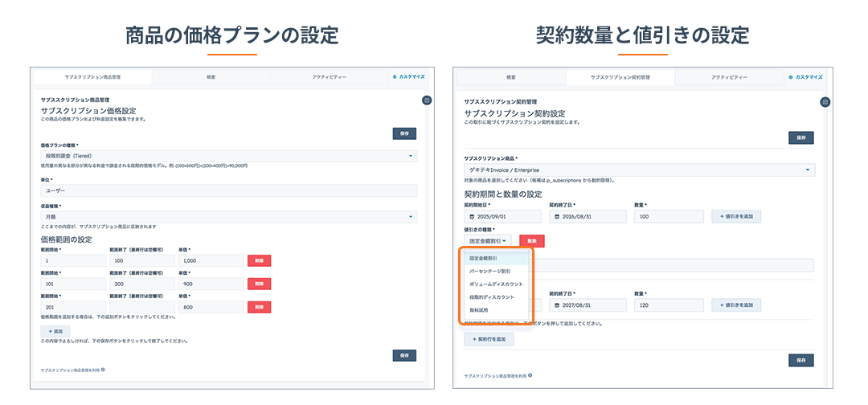Delete the price range row with unit price 900

point(260,284)
